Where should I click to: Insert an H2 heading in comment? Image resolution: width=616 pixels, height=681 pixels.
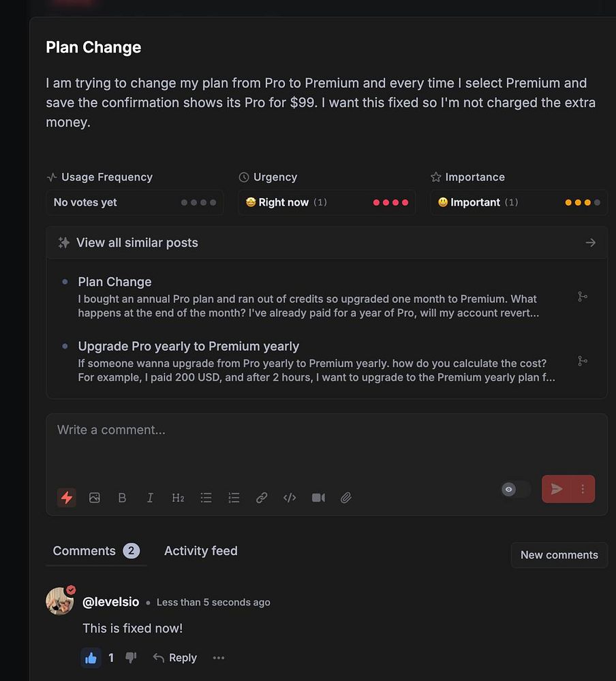pyautogui.click(x=178, y=498)
